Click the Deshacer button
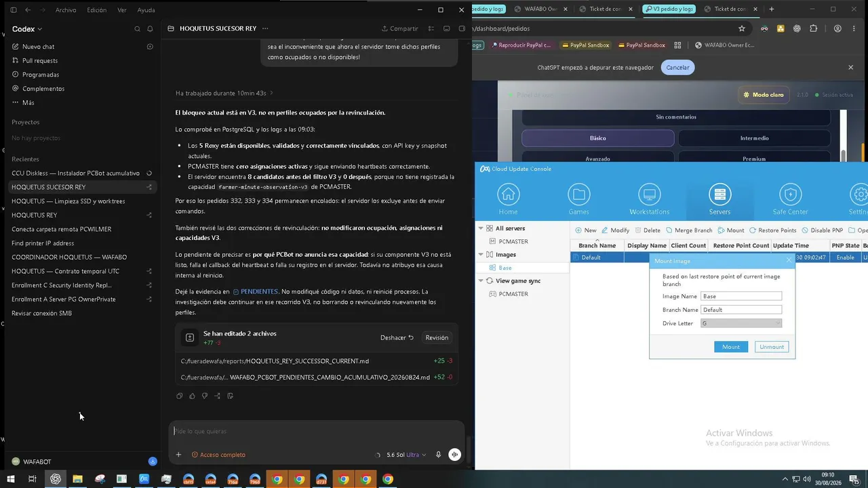The height and width of the screenshot is (488, 868). pyautogui.click(x=397, y=338)
